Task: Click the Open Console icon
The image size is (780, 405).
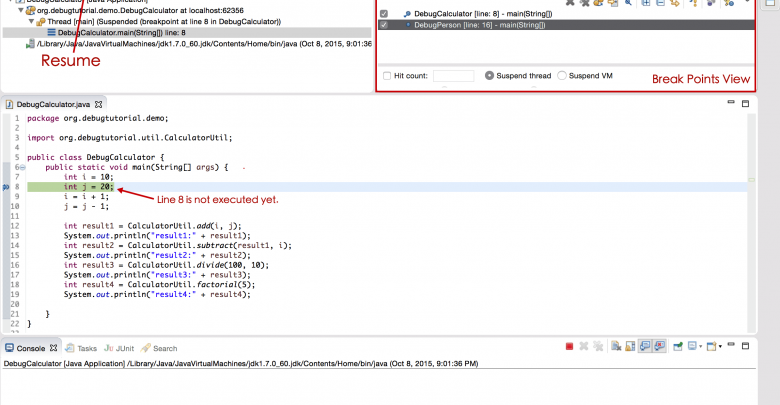Action: [x=711, y=346]
